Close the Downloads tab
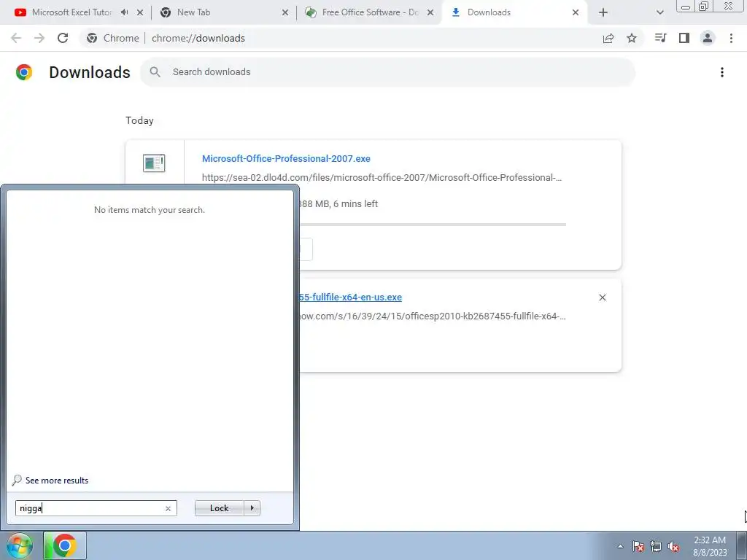The width and height of the screenshot is (747, 560). click(576, 12)
